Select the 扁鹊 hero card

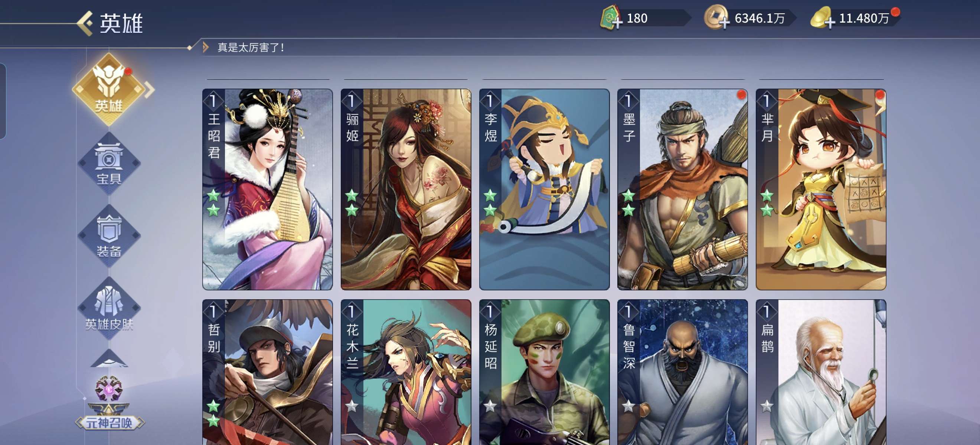821,372
